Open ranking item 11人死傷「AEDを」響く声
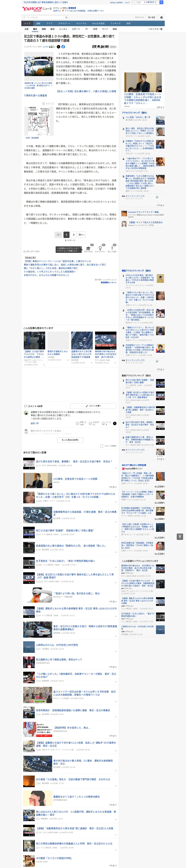 [138, 117]
